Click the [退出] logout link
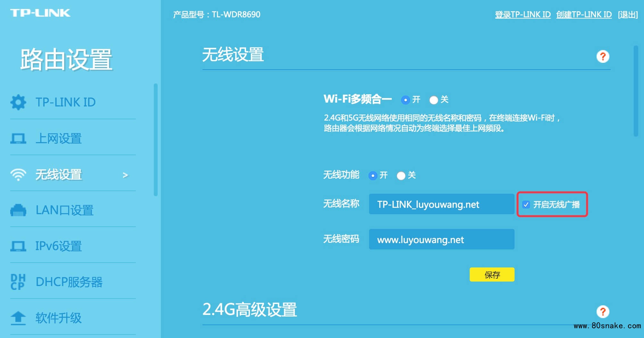 (x=628, y=14)
